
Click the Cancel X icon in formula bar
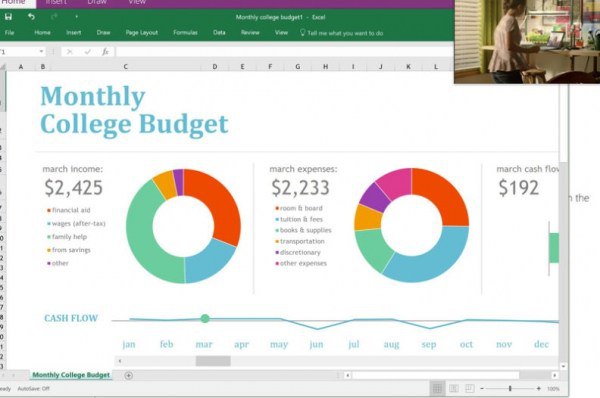tap(70, 51)
